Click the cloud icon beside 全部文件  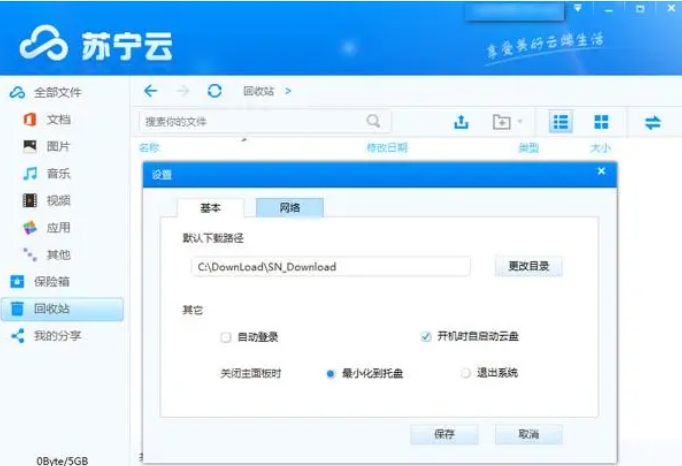(18, 92)
